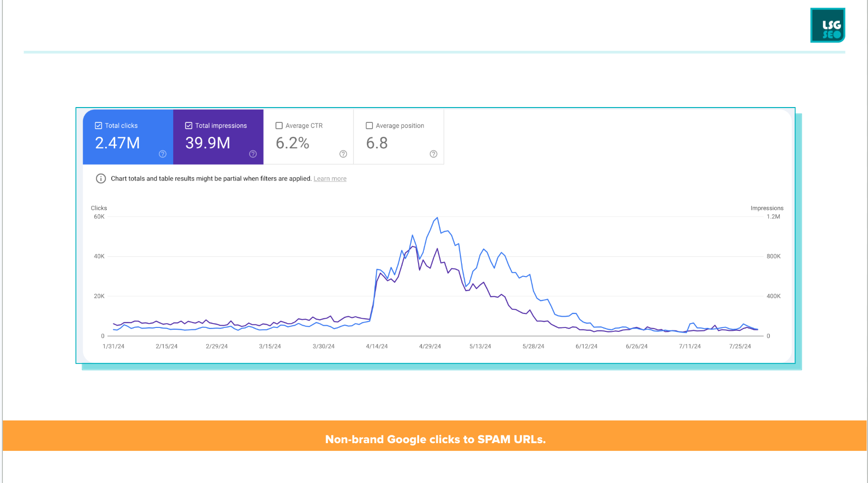
Task: Click the 800K impressions axis label
Action: [773, 256]
